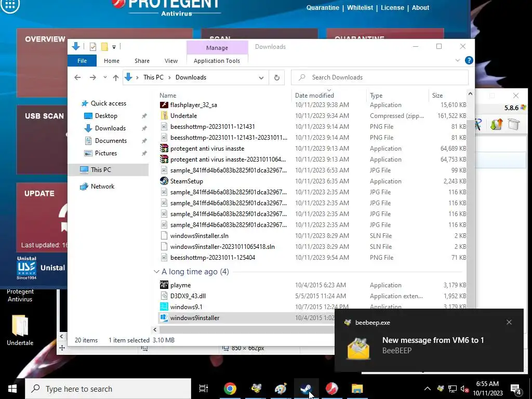Screen dimensions: 532x399
Task: Open the Windows Start button
Action: tap(12, 389)
